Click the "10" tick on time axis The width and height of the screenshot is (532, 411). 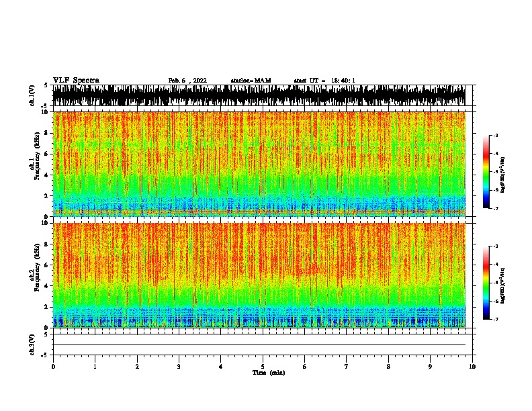coord(472,367)
